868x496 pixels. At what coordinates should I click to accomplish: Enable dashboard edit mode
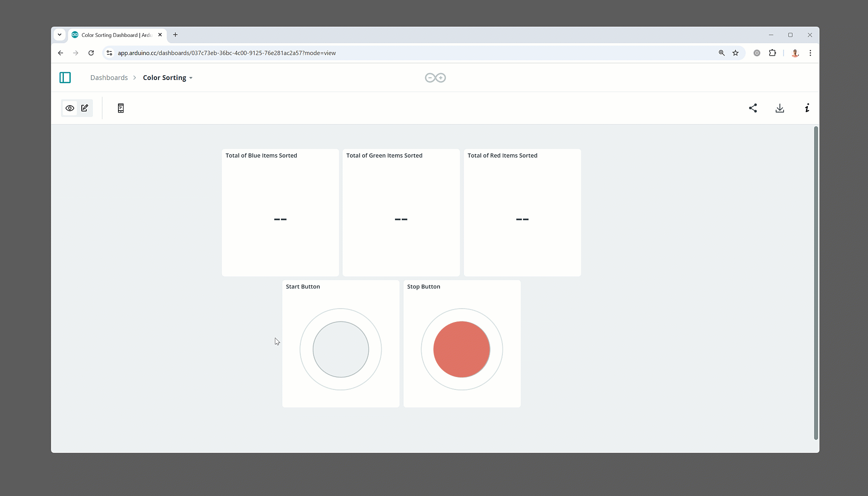(x=85, y=108)
